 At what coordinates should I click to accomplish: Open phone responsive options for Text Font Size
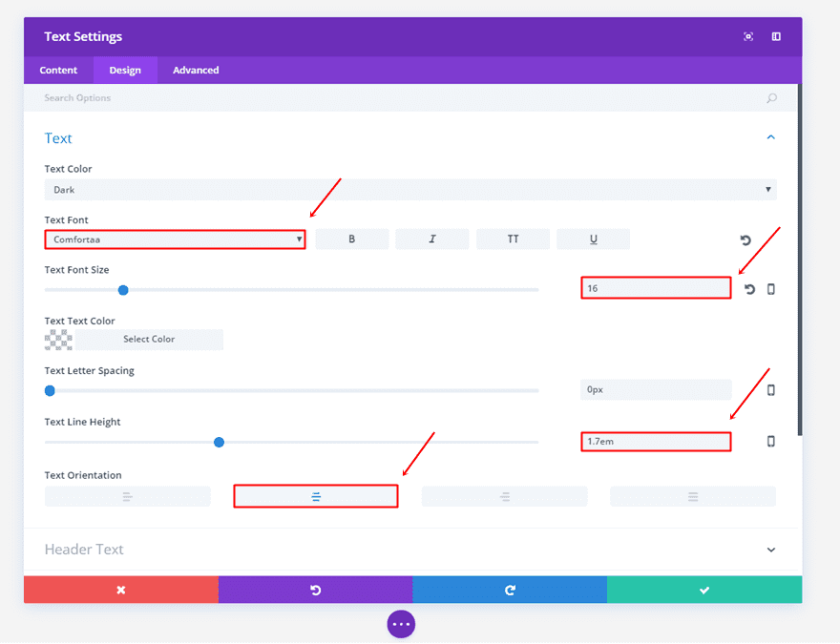click(771, 289)
